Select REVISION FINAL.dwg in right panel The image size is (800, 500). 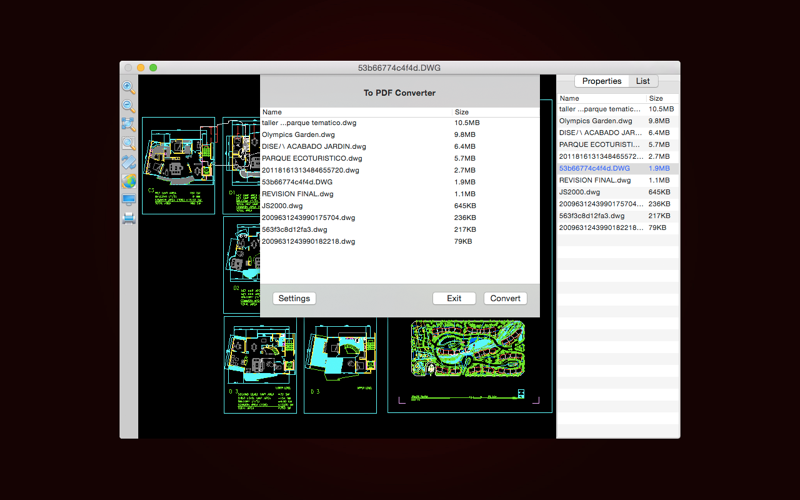pyautogui.click(x=618, y=180)
